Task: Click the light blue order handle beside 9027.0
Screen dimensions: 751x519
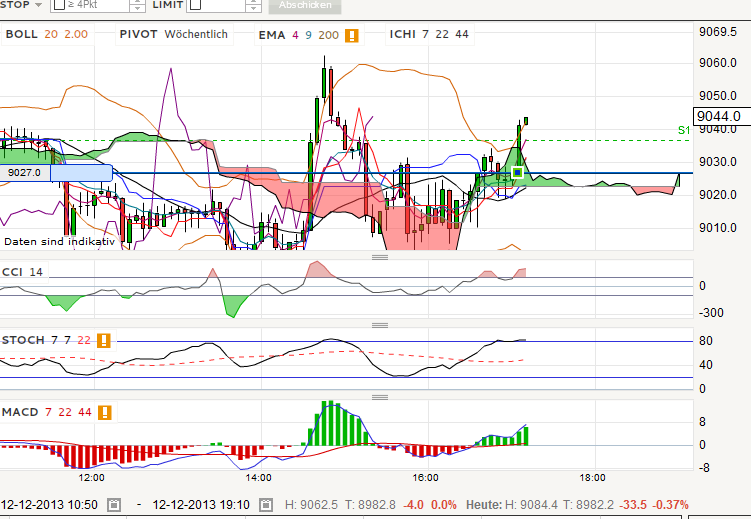Action: 81,173
